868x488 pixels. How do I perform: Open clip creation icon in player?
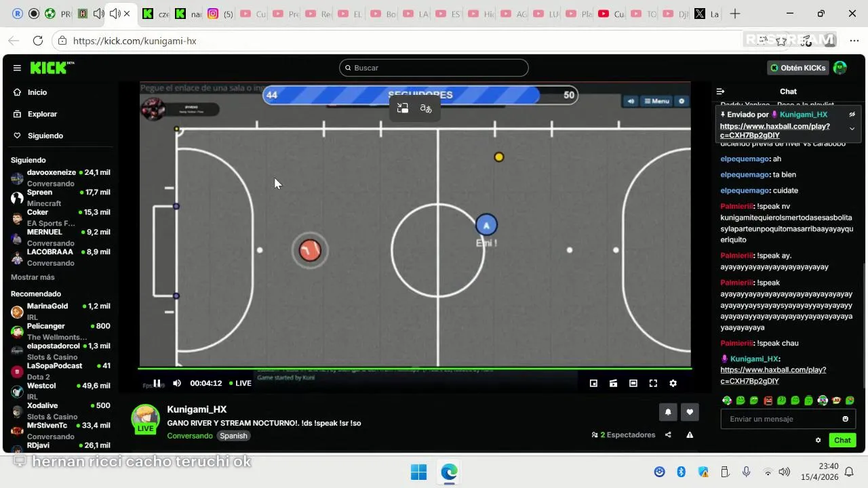pyautogui.click(x=613, y=383)
